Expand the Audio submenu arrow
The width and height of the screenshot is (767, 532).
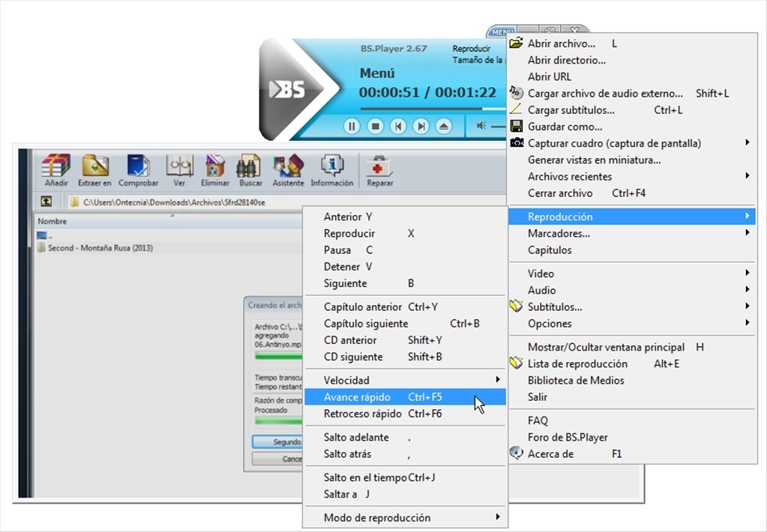(x=747, y=289)
